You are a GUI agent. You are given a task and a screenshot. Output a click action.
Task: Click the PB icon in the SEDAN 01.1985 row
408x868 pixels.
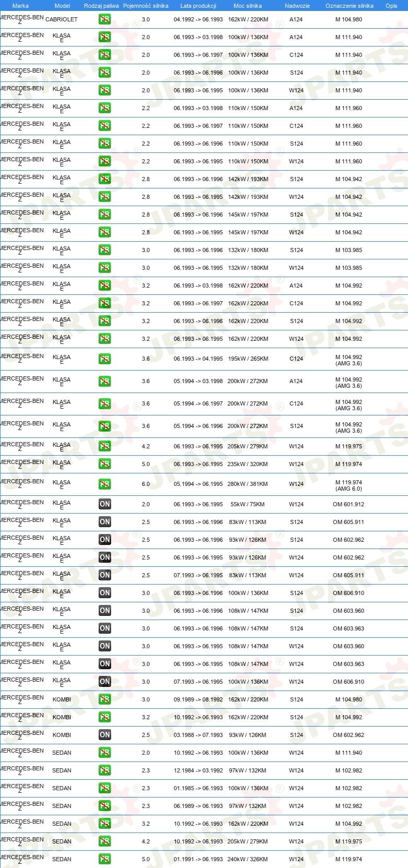(x=105, y=788)
